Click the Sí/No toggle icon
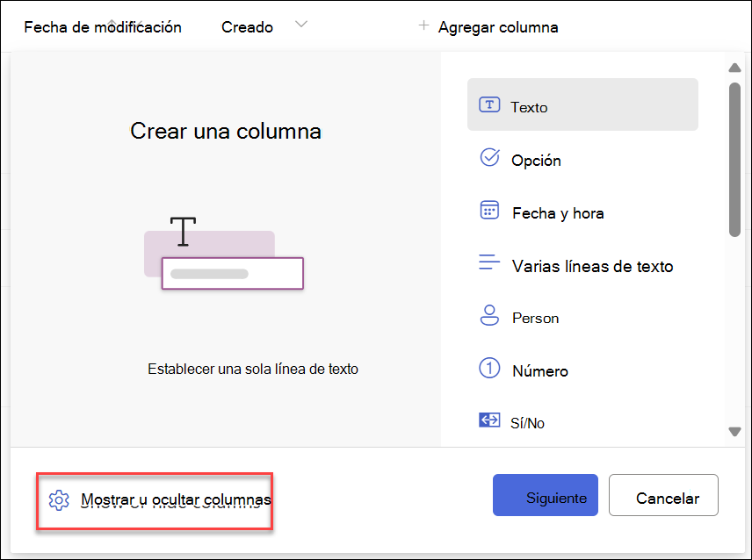Screen dimensions: 752x560 click(x=489, y=420)
